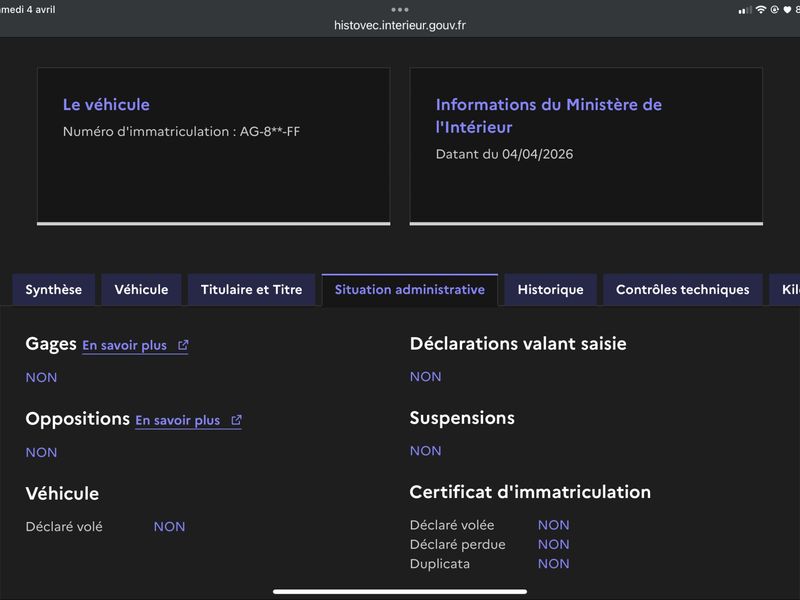Image resolution: width=800 pixels, height=600 pixels.
Task: Select the Situation administrative tab
Action: tap(410, 290)
